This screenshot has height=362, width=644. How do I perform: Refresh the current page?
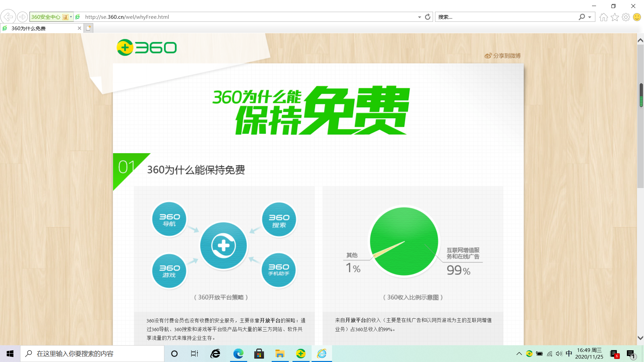[x=427, y=17]
